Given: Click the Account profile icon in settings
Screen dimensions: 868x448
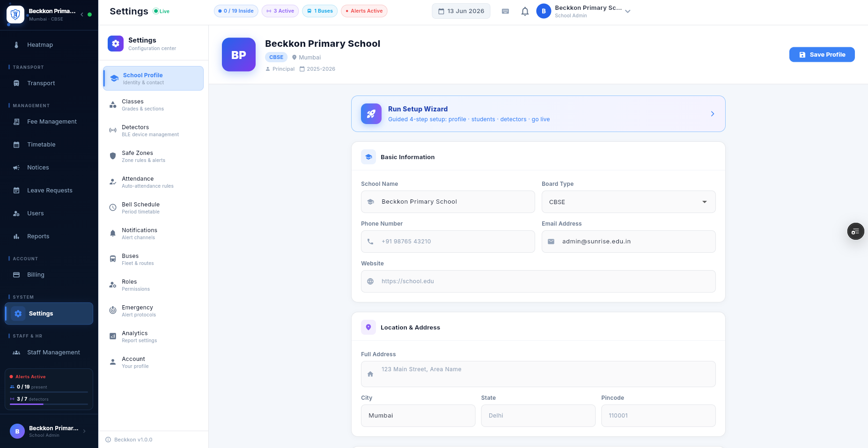Looking at the screenshot, I should (x=113, y=362).
